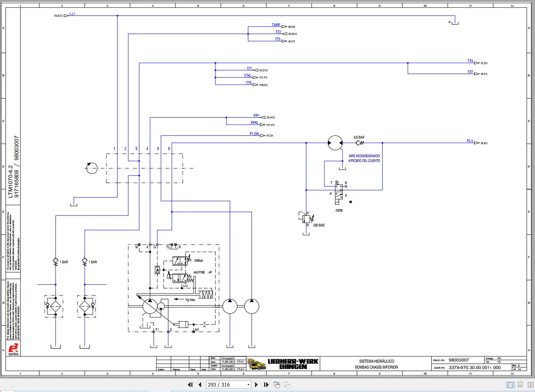535x392 pixels.
Task: Click the greyed go-to-next-view icon
Action: [x=287, y=384]
